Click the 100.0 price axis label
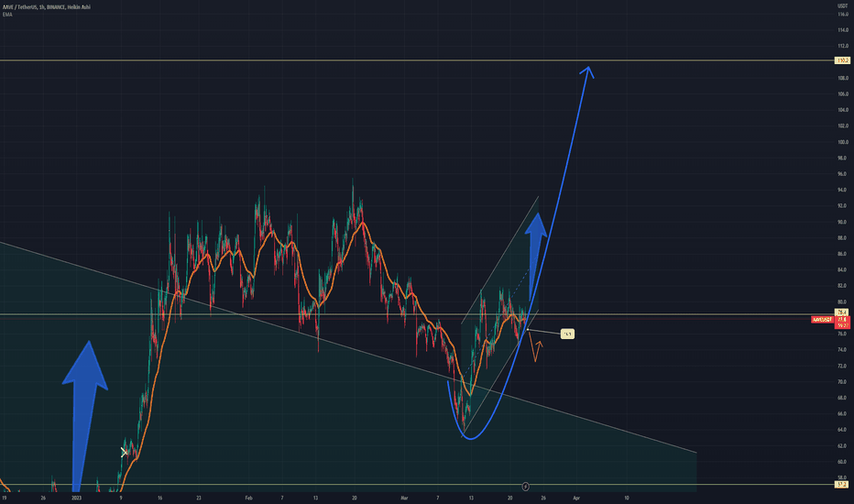This screenshot has height=504, width=854. pos(842,142)
